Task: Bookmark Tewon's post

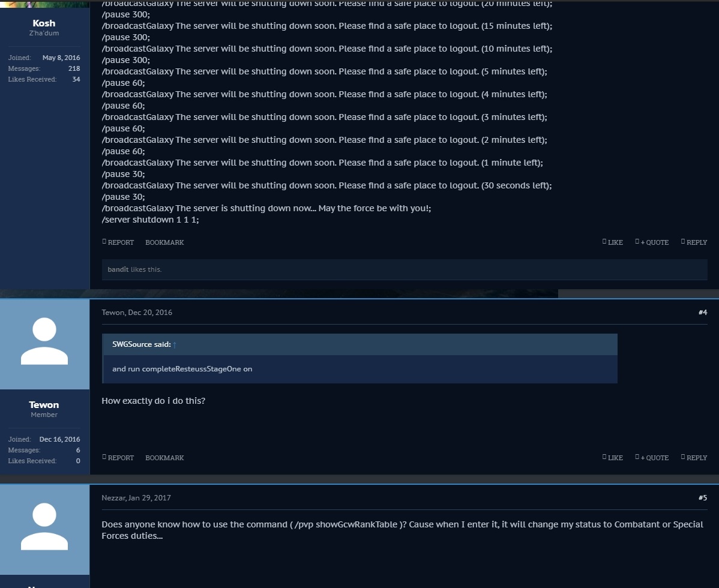Action: (164, 458)
